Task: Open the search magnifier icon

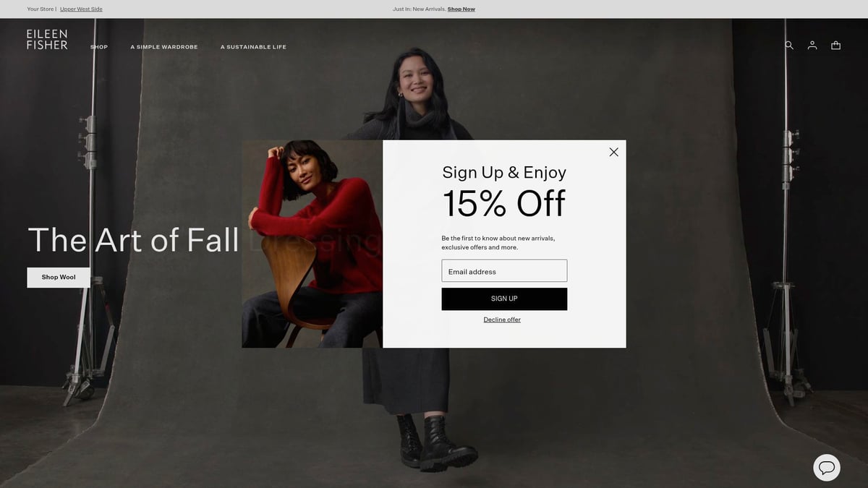Action: coord(789,45)
